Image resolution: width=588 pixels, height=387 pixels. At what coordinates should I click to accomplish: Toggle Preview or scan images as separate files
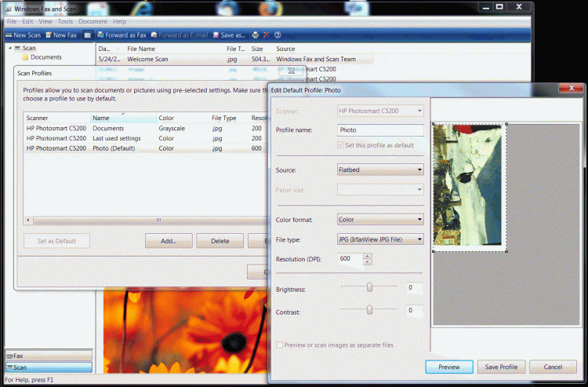(x=279, y=345)
